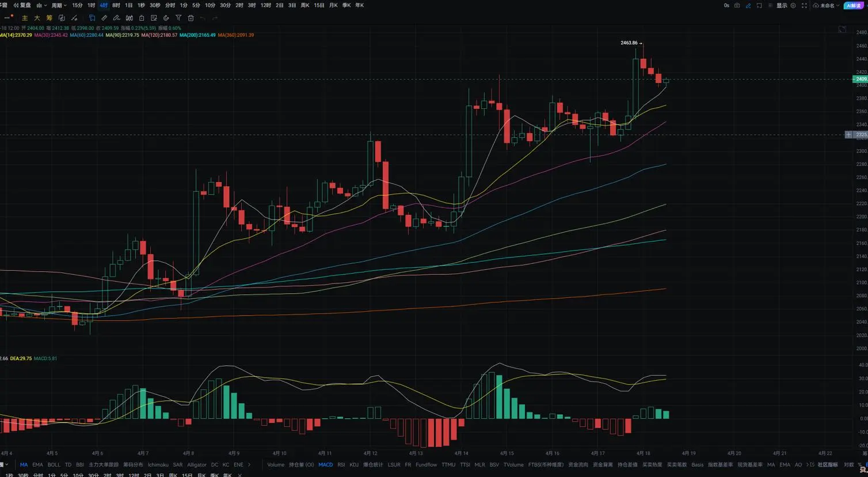868x477 pixels.
Task: Take a chart screenshot with camera icon
Action: click(737, 5)
